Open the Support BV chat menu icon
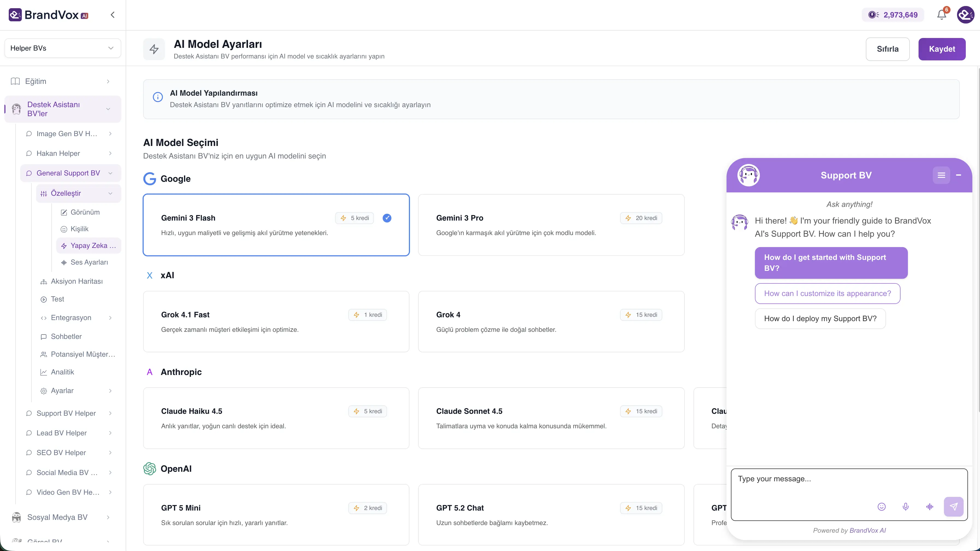 point(941,175)
